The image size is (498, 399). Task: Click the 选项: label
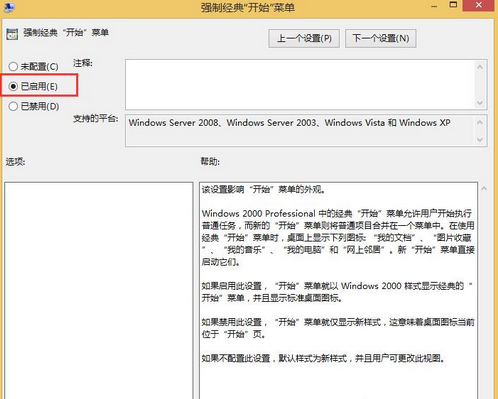(16, 162)
